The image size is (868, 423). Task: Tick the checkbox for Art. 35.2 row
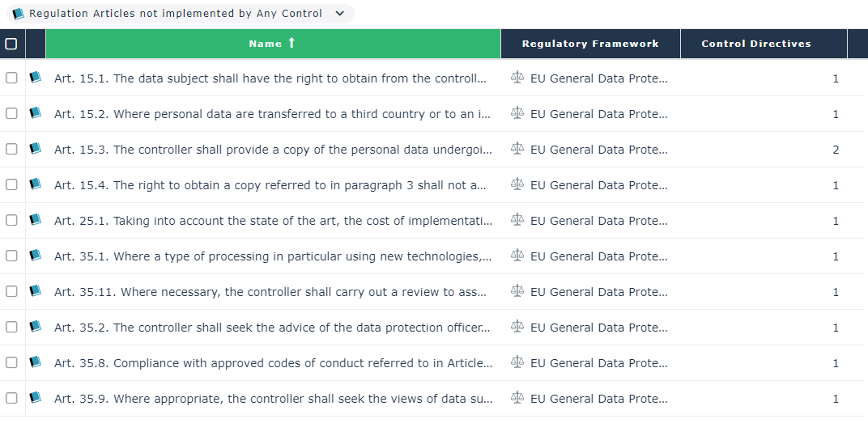[x=11, y=327]
